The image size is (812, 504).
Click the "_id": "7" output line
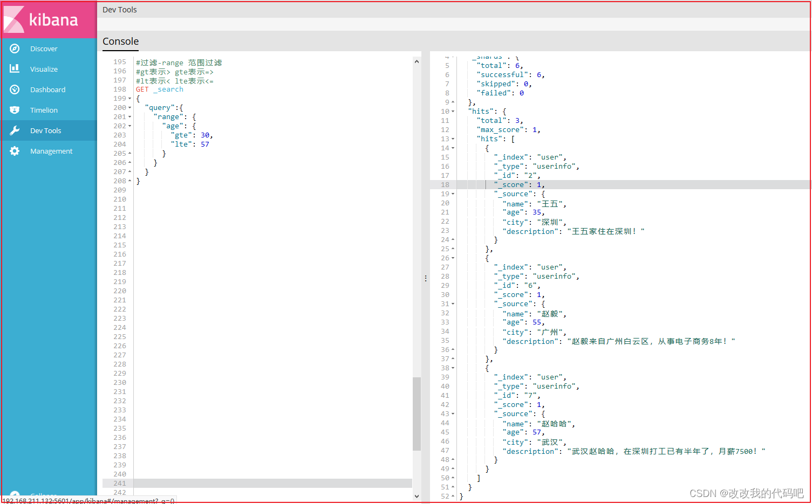point(517,396)
